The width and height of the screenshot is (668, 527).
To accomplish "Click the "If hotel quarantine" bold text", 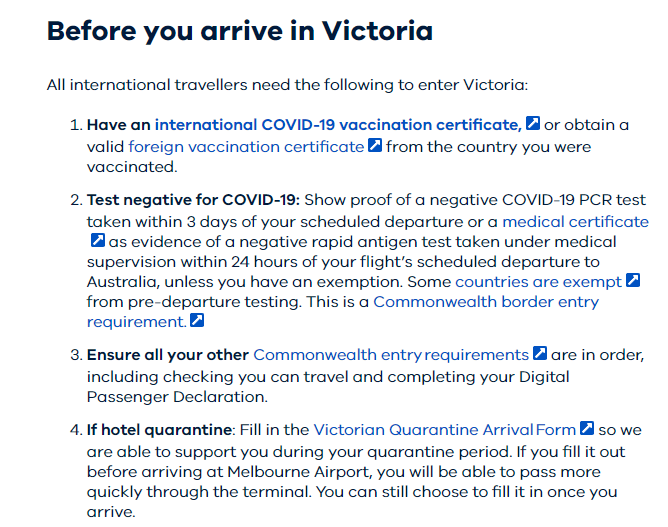I will point(159,429).
